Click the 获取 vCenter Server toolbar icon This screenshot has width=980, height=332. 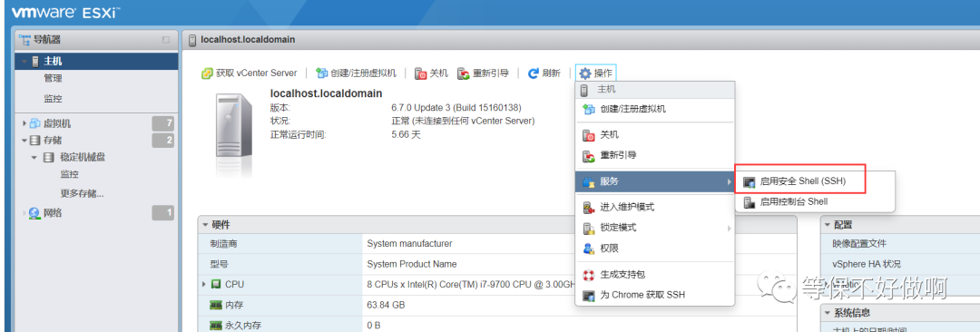(x=207, y=73)
